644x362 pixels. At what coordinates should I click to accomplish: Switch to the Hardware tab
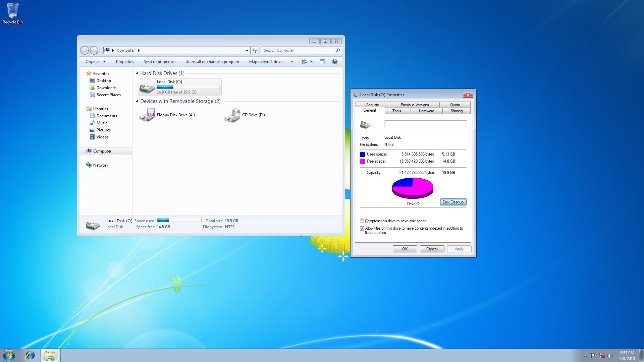click(426, 111)
